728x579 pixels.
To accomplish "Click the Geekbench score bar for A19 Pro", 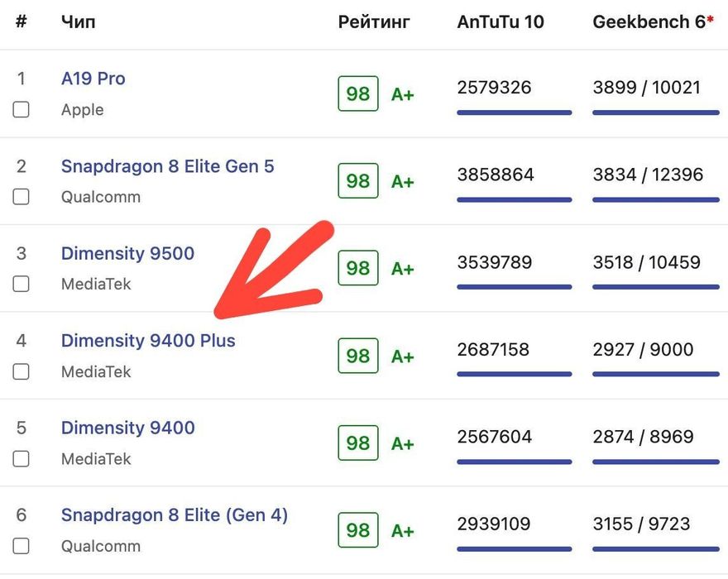I will pyautogui.click(x=655, y=112).
